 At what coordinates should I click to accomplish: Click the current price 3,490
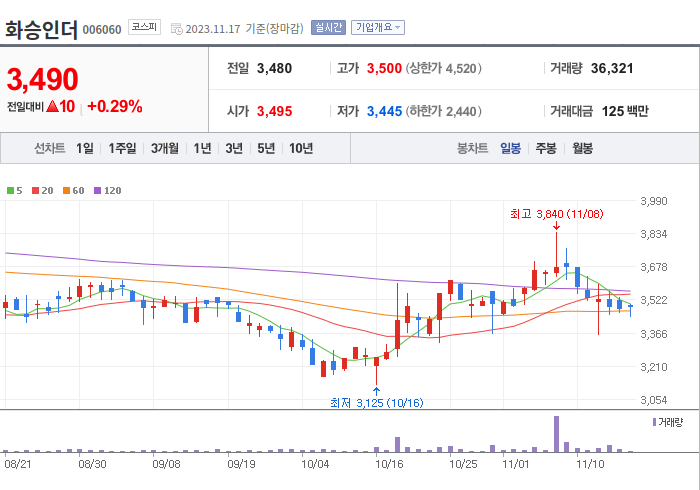[x=42, y=79]
